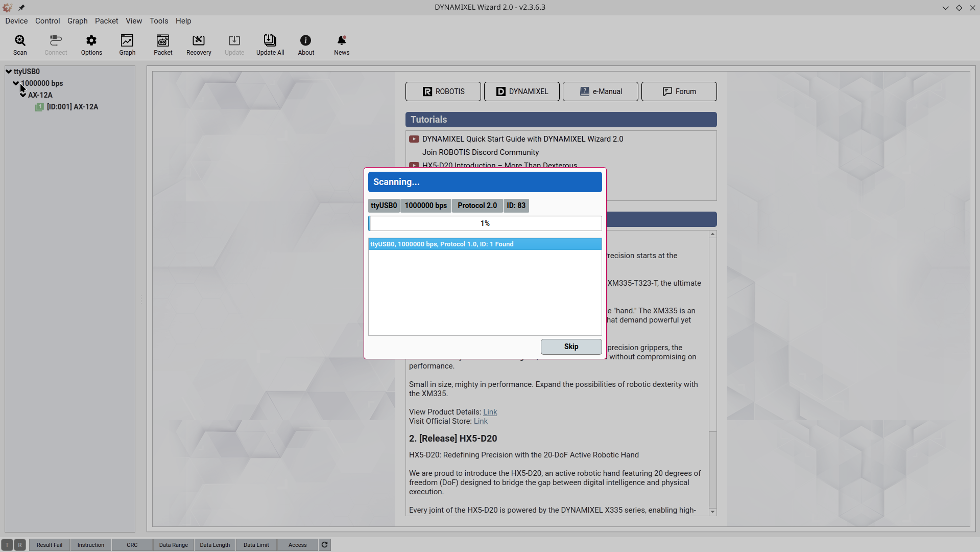Toggle the R receive indicator
Viewport: 980px width, 552px height.
click(x=20, y=545)
